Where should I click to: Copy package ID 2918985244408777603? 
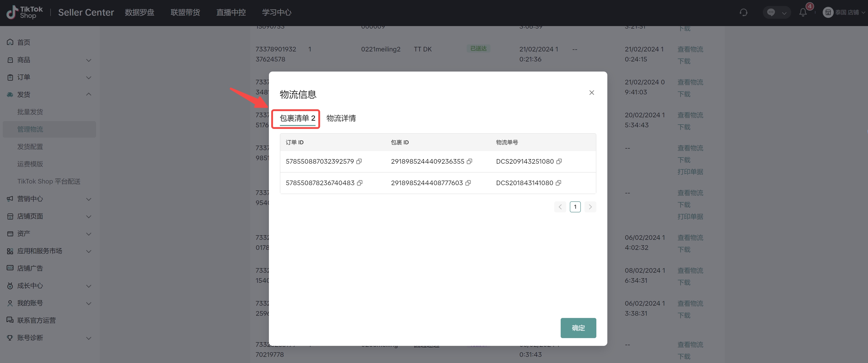(468, 183)
